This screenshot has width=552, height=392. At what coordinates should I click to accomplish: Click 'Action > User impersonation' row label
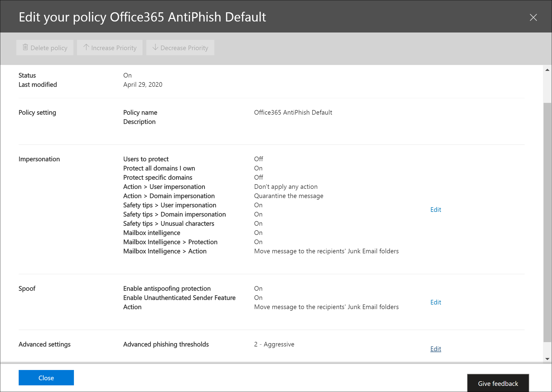point(164,187)
